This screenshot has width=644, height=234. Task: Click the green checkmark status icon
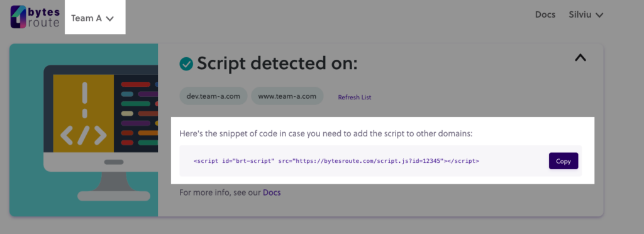pos(186,64)
